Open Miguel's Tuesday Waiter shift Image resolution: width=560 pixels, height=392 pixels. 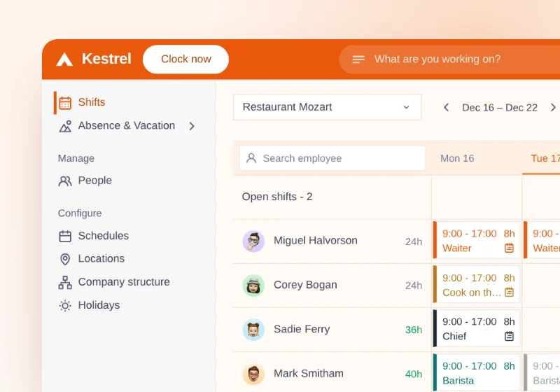[x=542, y=240]
